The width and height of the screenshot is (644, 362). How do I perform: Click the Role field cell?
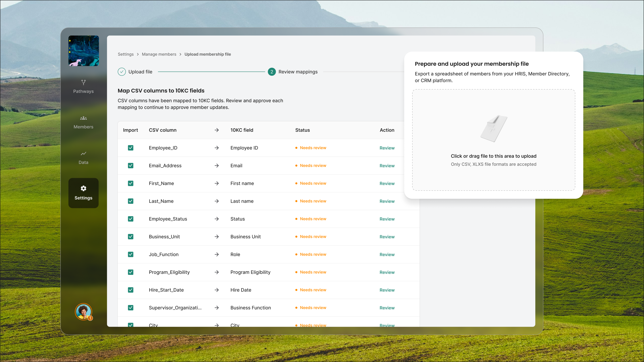click(x=235, y=254)
